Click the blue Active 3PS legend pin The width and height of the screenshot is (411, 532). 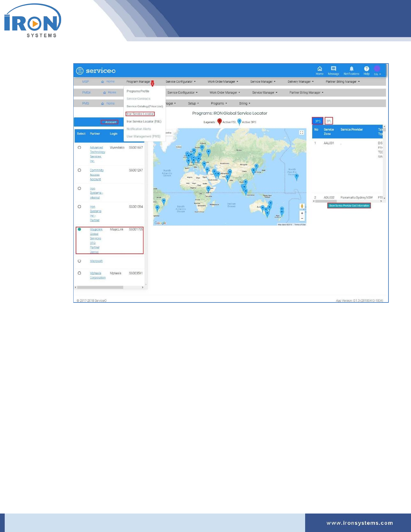pyautogui.click(x=239, y=122)
